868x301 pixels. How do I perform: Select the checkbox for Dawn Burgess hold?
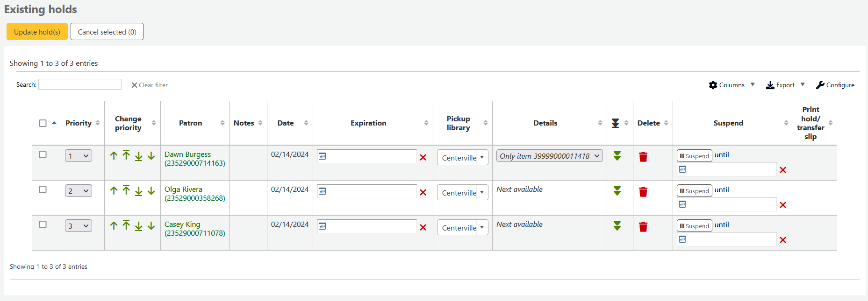coord(43,154)
